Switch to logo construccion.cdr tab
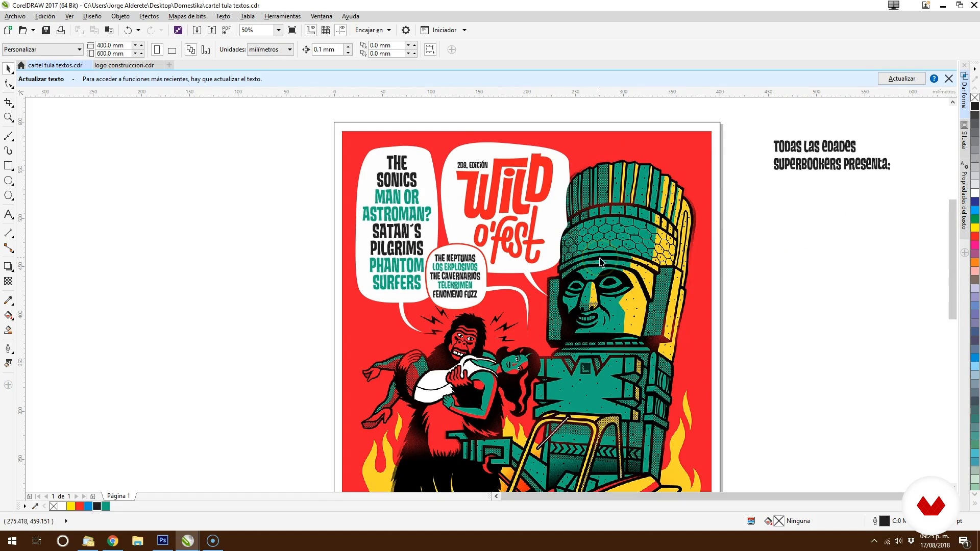Viewport: 980px width, 551px height. point(124,65)
